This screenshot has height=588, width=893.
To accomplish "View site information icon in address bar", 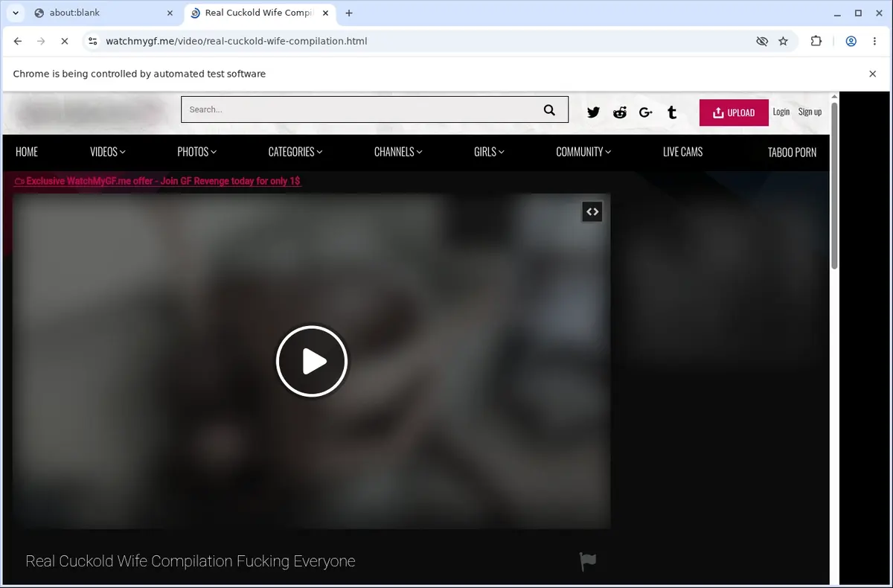I will click(x=92, y=42).
